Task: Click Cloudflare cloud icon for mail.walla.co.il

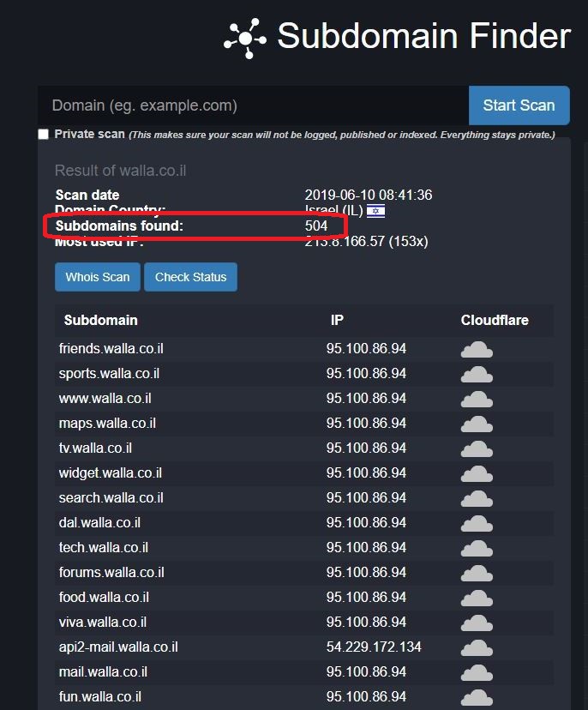Action: [477, 673]
